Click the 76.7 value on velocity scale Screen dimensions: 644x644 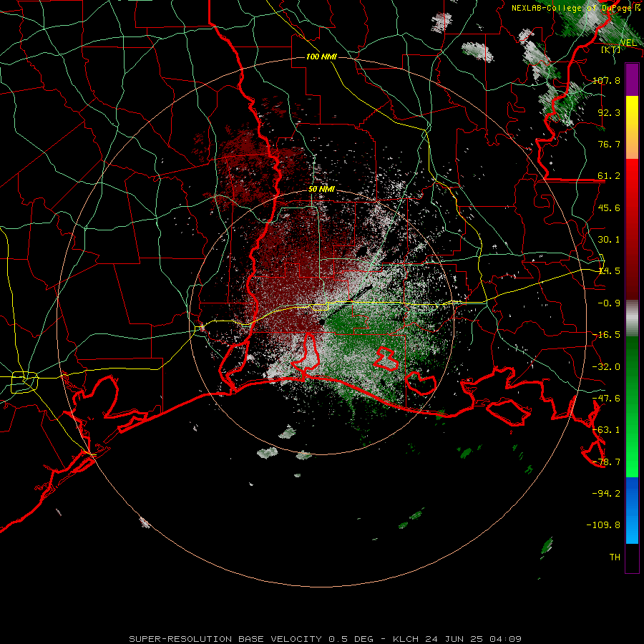click(609, 144)
